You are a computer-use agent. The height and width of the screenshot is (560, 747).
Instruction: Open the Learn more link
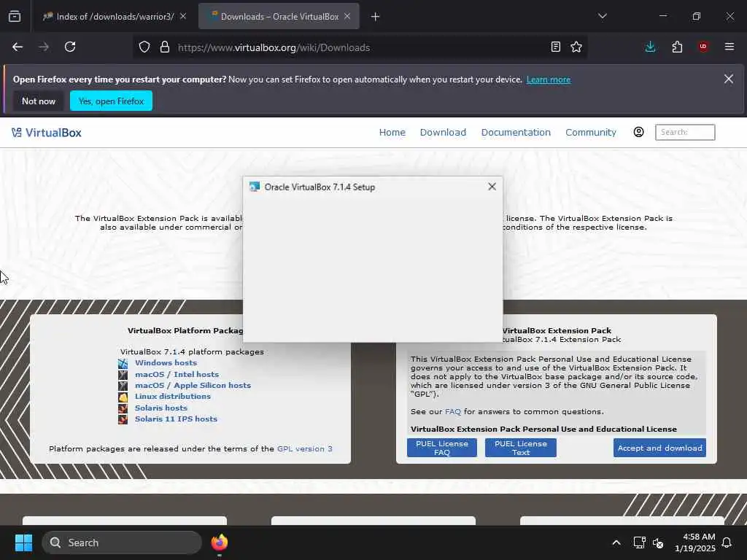tap(549, 79)
